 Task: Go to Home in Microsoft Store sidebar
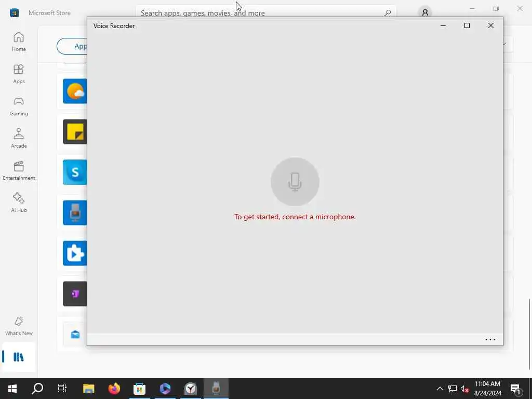tap(19, 42)
